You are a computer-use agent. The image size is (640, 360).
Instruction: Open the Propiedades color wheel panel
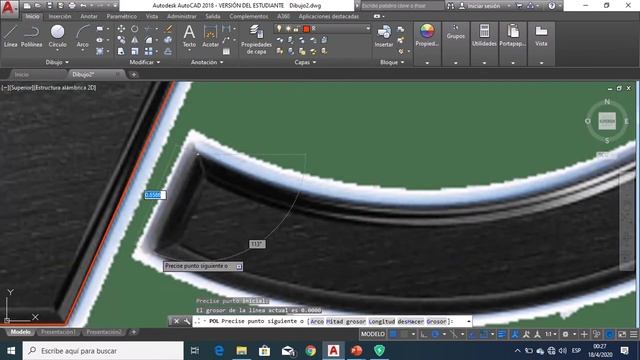pyautogui.click(x=427, y=35)
